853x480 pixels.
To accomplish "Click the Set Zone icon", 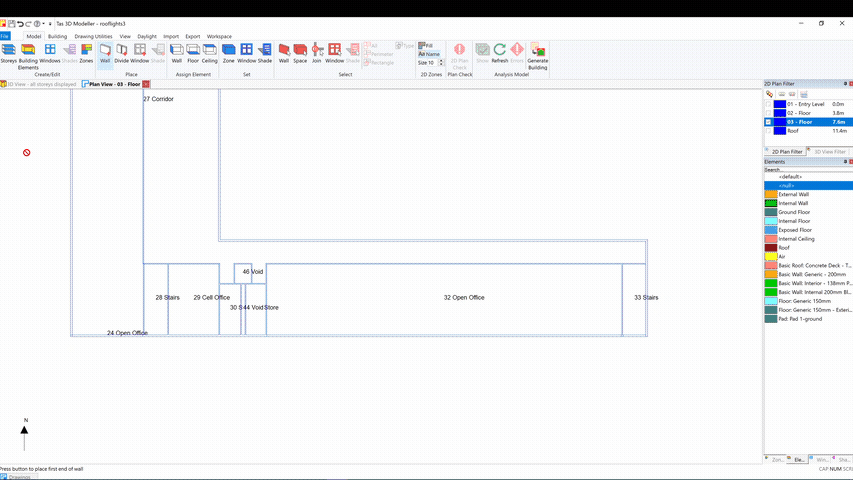I will (x=228, y=53).
